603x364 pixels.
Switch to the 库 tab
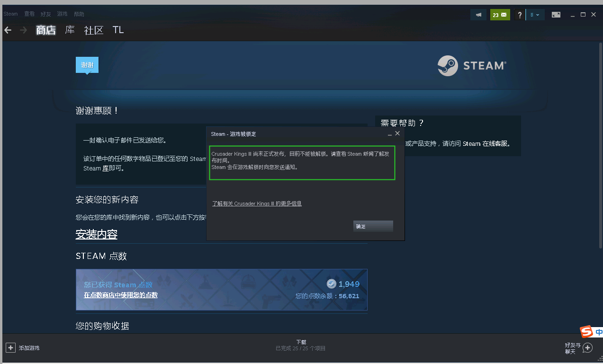70,30
